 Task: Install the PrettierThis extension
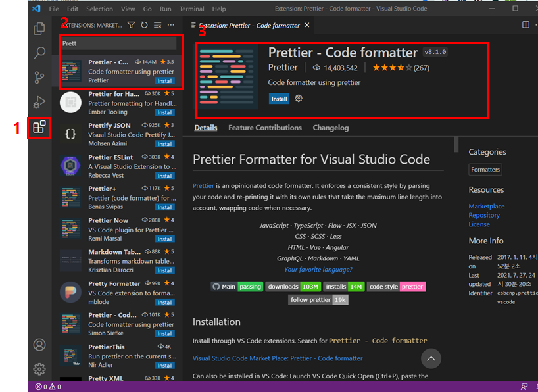(165, 366)
